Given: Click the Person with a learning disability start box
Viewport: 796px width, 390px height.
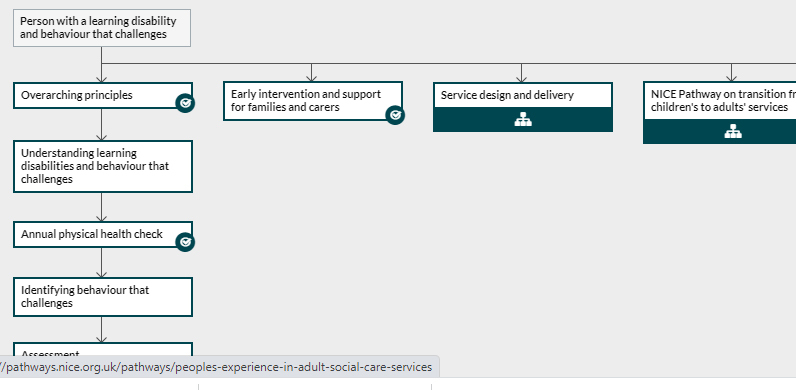Looking at the screenshot, I should [102, 28].
